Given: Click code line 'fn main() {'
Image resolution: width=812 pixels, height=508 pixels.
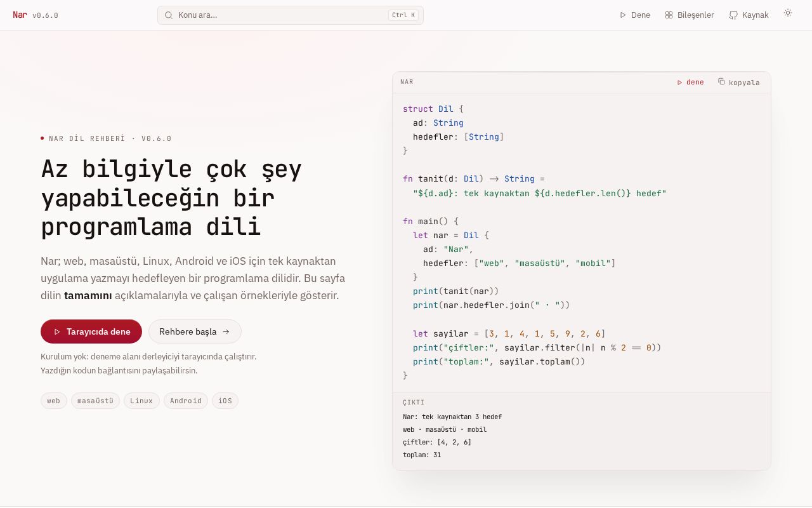Looking at the screenshot, I should click(x=431, y=221).
